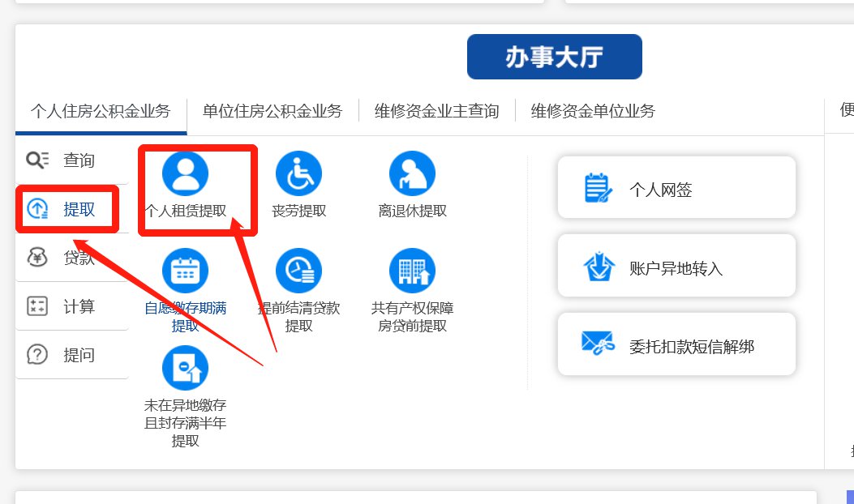
Task: Click the 计算 calculator sidebar icon
Action: click(37, 306)
